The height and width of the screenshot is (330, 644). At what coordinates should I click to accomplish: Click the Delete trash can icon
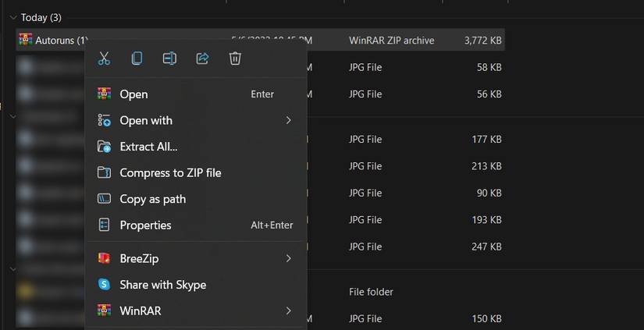pyautogui.click(x=235, y=59)
